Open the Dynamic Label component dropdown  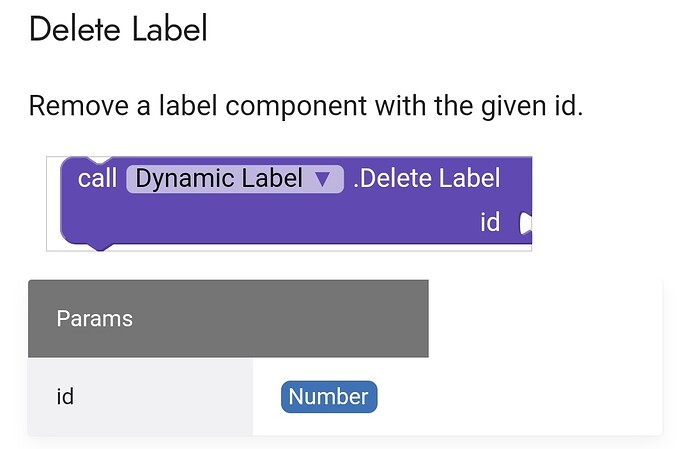(x=235, y=179)
